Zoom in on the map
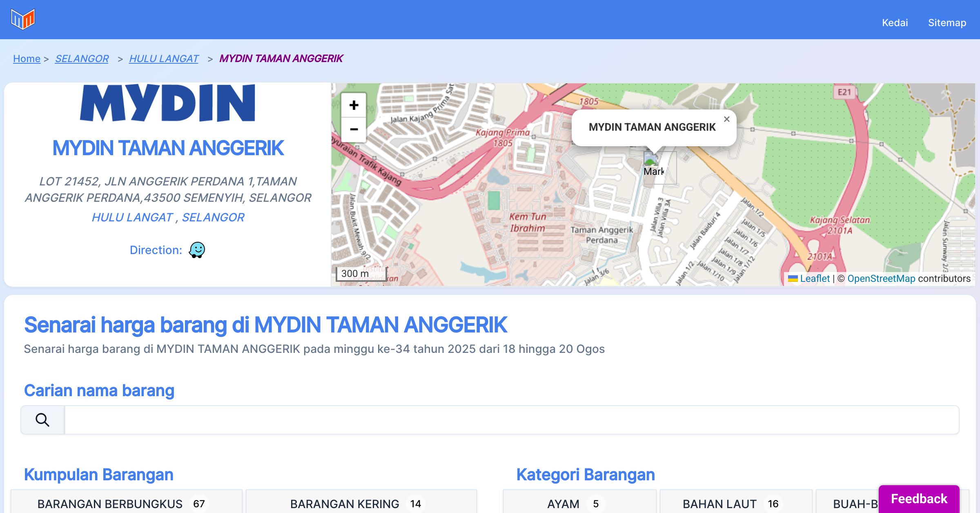The width and height of the screenshot is (980, 513). coord(354,105)
